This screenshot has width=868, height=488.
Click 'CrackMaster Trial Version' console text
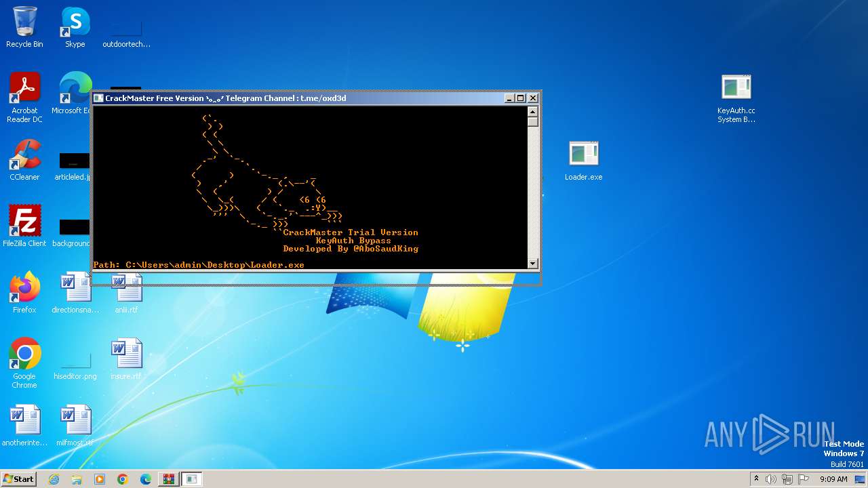pos(351,232)
